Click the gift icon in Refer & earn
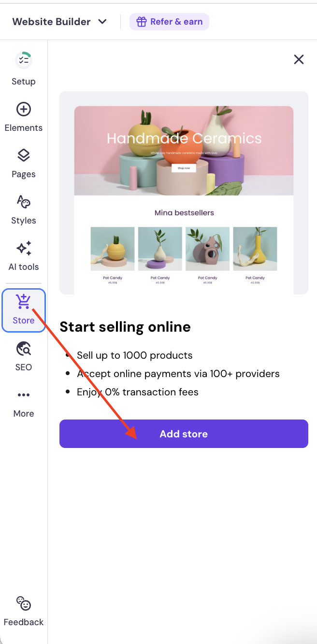The image size is (317, 644). click(141, 22)
